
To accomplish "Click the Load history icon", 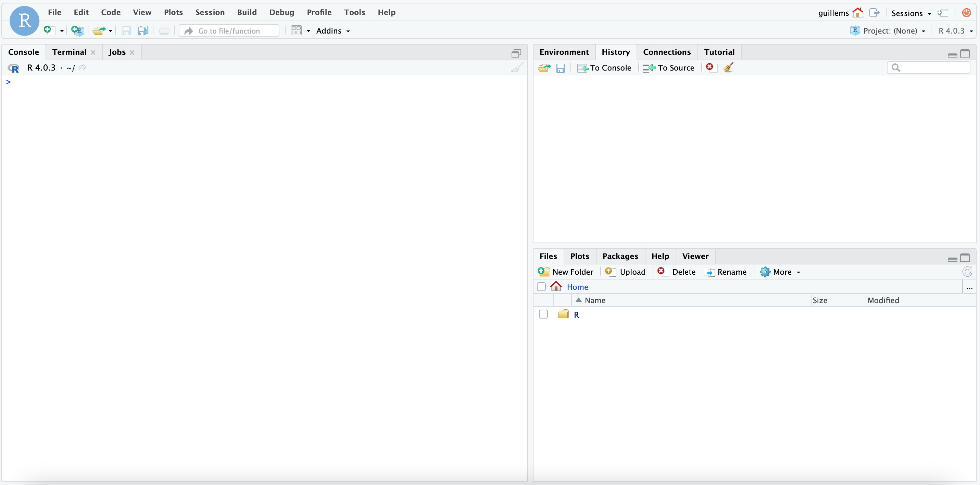I will tap(544, 67).
